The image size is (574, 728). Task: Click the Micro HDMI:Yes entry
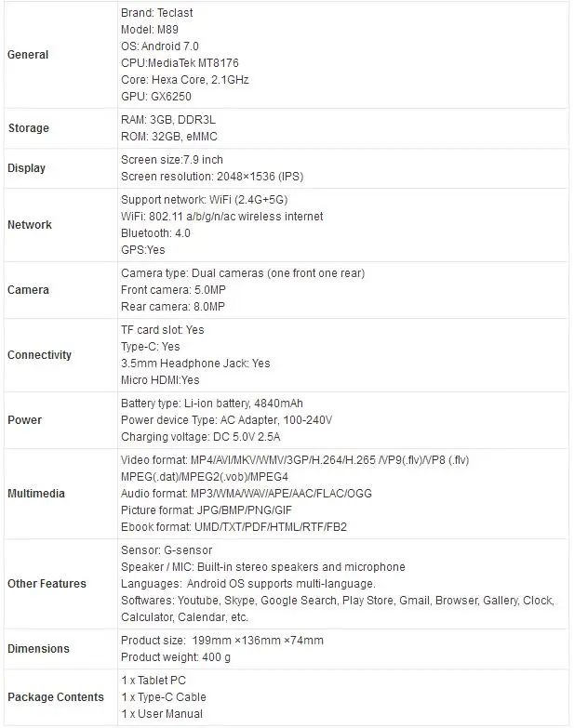point(160,379)
